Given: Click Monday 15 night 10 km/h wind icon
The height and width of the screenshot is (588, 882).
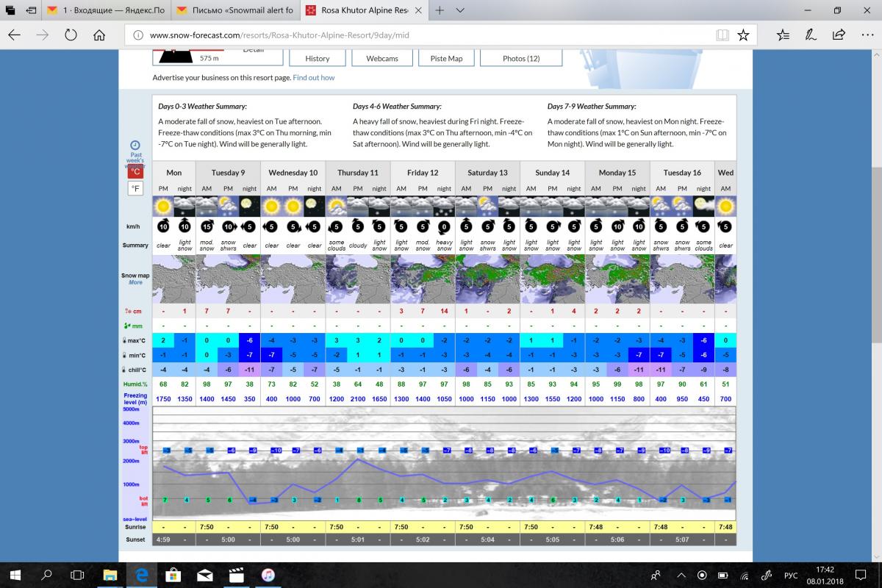Looking at the screenshot, I should 639,226.
